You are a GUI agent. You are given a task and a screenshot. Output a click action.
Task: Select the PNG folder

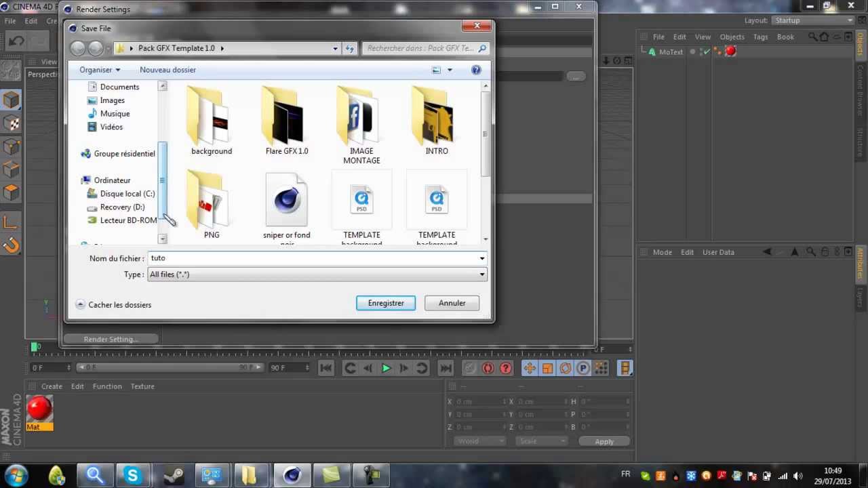pos(211,205)
